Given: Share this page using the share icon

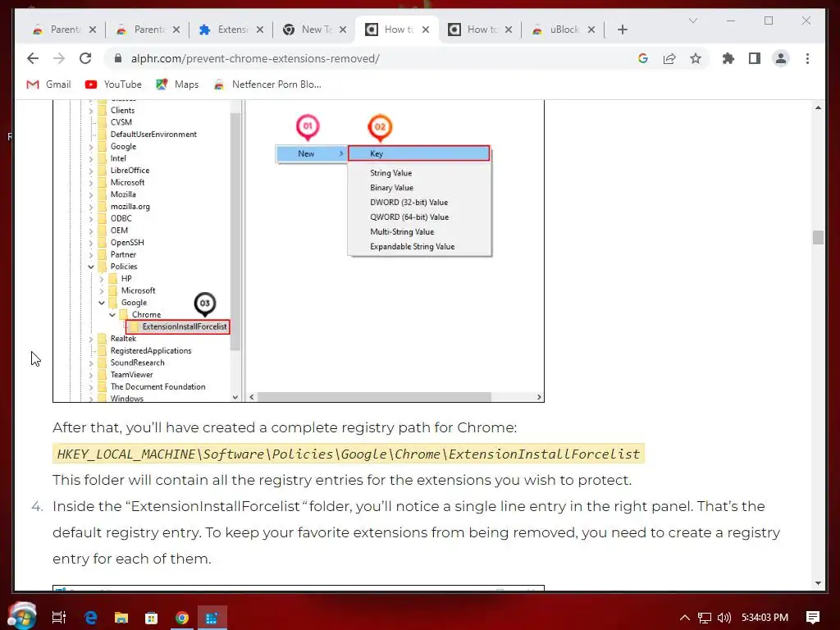Looking at the screenshot, I should 669,58.
